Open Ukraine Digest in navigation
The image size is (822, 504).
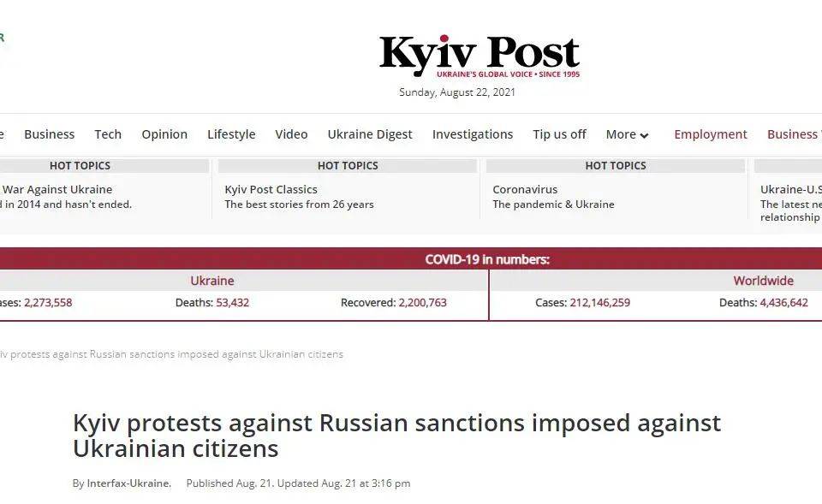click(x=370, y=134)
